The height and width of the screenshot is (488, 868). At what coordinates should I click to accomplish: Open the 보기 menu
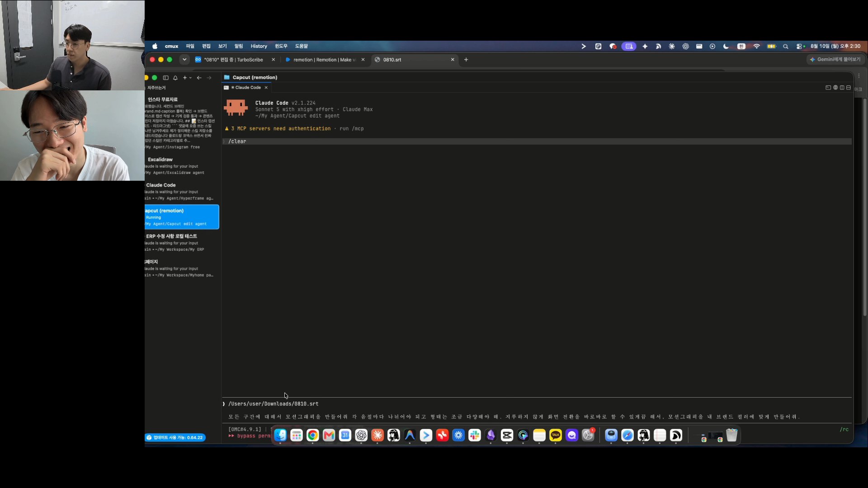click(x=222, y=46)
